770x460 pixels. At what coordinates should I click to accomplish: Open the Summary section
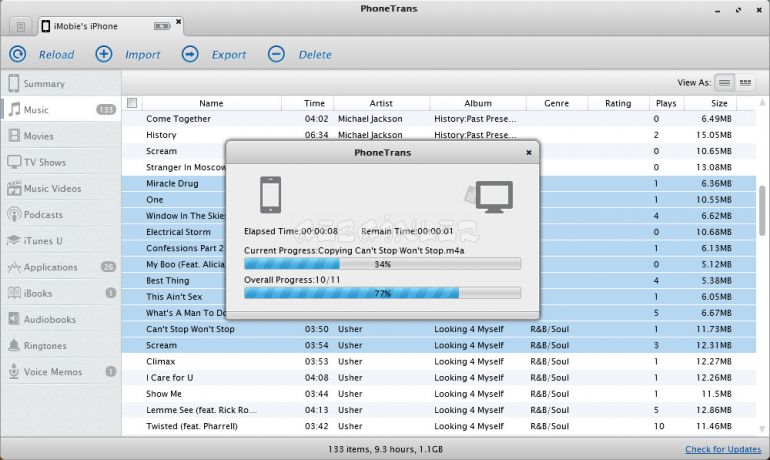point(61,83)
